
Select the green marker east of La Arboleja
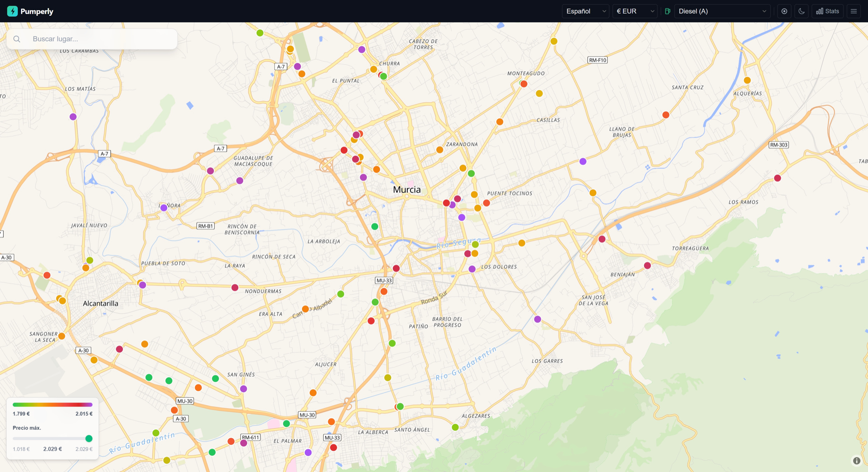point(375,226)
